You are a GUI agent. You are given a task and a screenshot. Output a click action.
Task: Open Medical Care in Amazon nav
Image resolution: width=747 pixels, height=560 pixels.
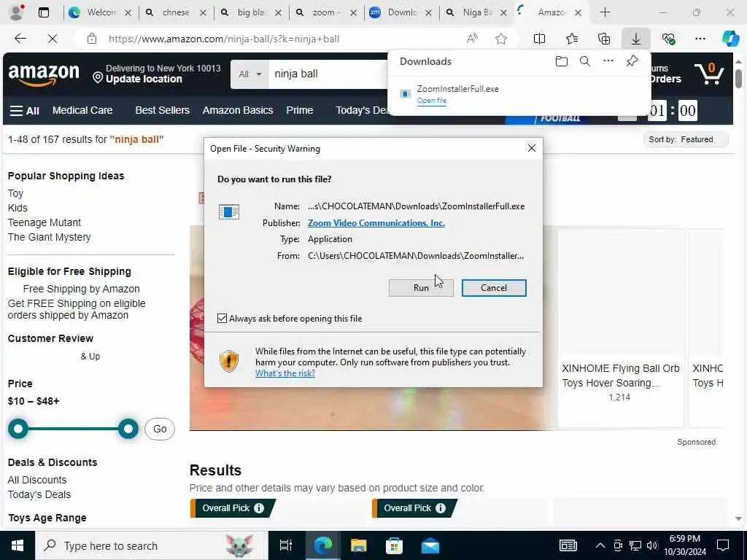tap(82, 110)
